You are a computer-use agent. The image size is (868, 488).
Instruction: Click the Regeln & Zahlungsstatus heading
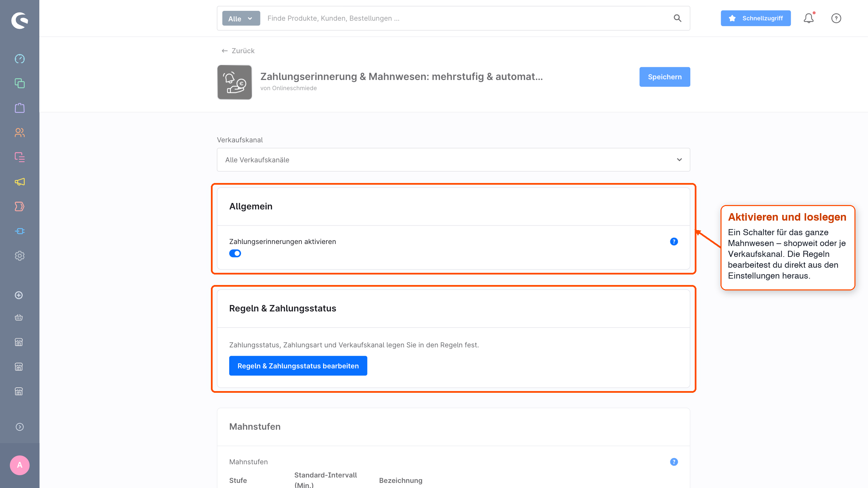click(283, 308)
